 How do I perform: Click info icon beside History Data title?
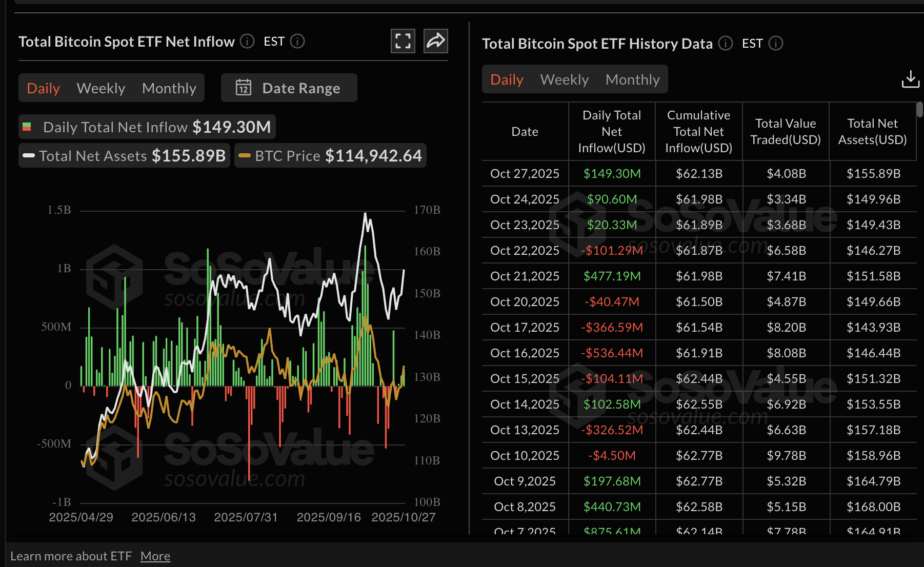(x=725, y=43)
